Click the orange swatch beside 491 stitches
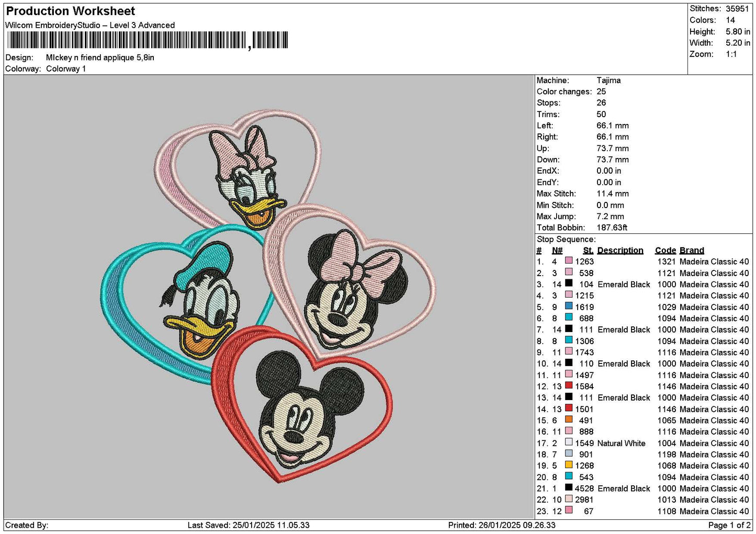Viewport: 756px width, 534px height. [x=569, y=419]
